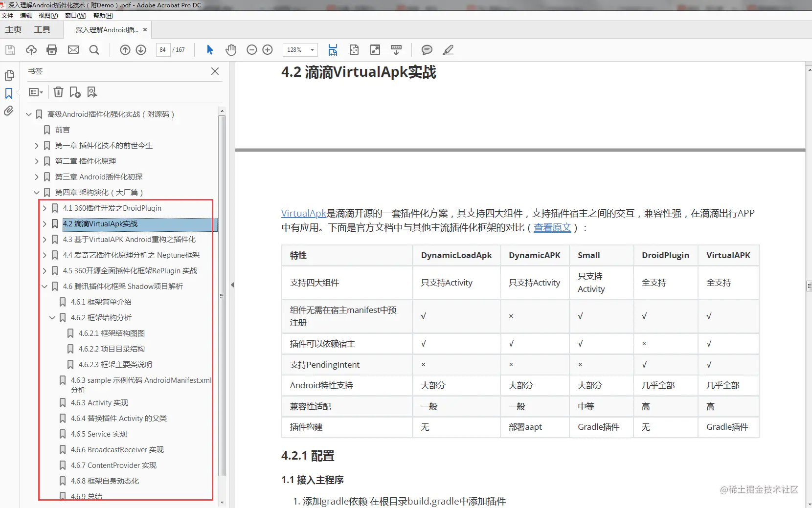
Task: Delete selected bookmark trash icon
Action: pyautogui.click(x=58, y=92)
